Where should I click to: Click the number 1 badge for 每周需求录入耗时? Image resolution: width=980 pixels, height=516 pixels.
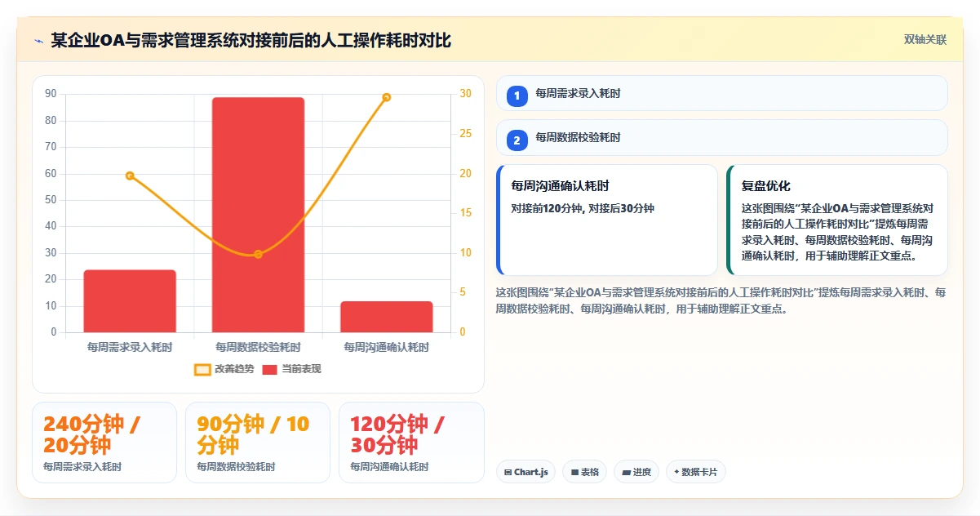(517, 96)
